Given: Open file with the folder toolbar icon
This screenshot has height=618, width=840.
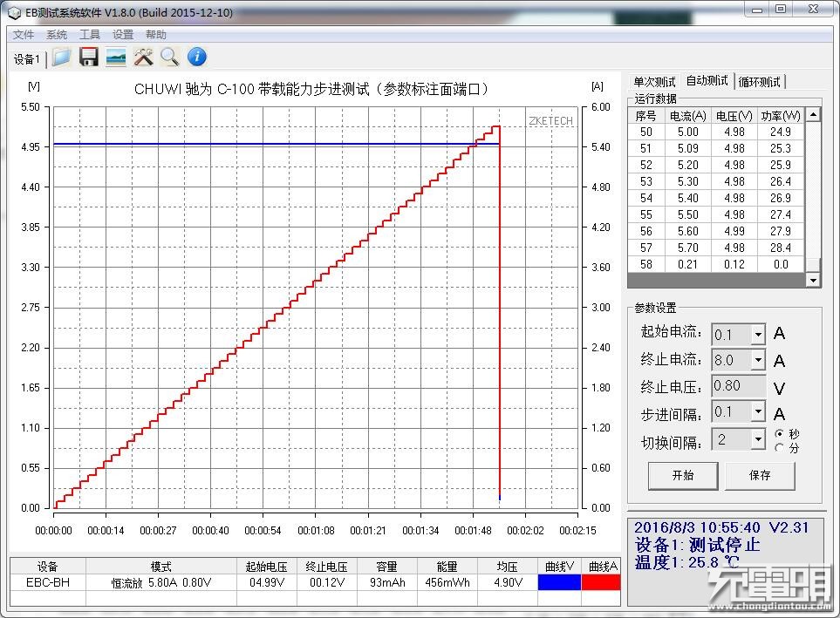Looking at the screenshot, I should coord(61,57).
